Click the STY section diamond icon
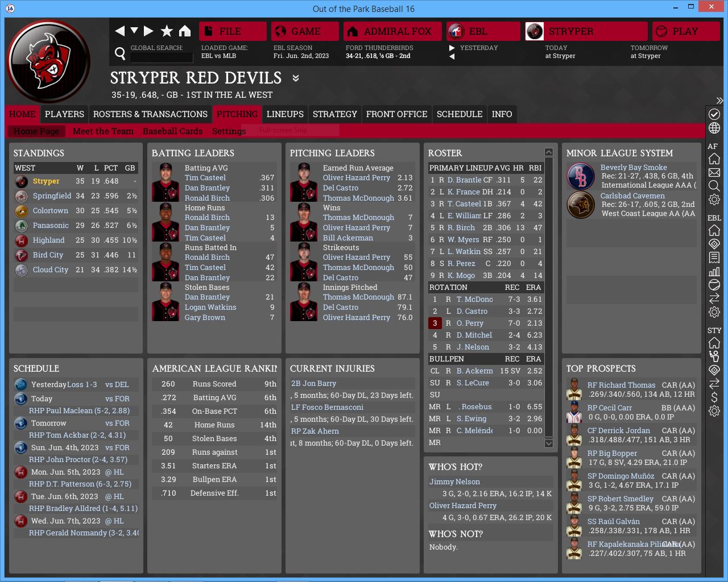The height and width of the screenshot is (582, 728). click(x=714, y=370)
